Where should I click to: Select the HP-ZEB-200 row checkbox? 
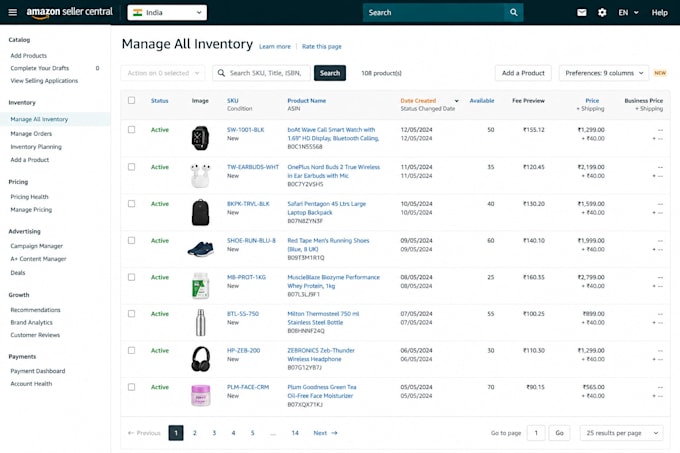click(131, 350)
